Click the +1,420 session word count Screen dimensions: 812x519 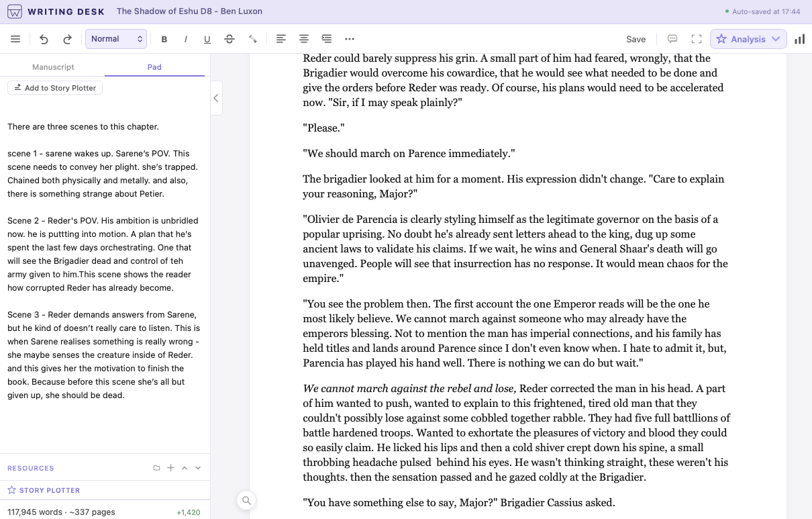[x=188, y=512]
